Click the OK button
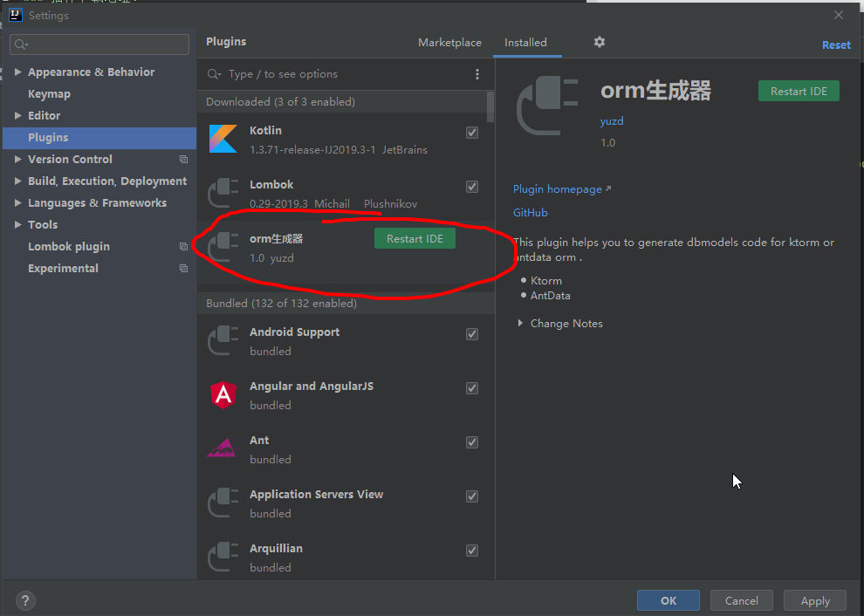This screenshot has height=616, width=864. tap(669, 600)
